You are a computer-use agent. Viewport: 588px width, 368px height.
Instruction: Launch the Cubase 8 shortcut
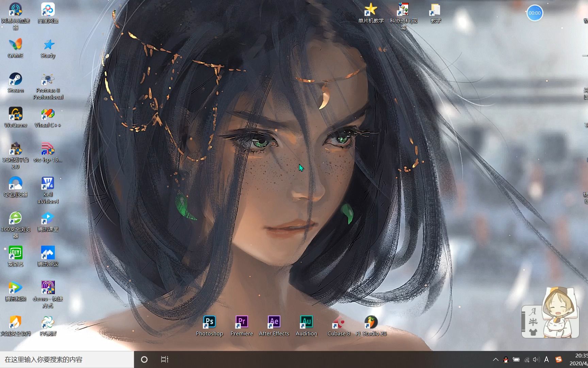coord(339,326)
